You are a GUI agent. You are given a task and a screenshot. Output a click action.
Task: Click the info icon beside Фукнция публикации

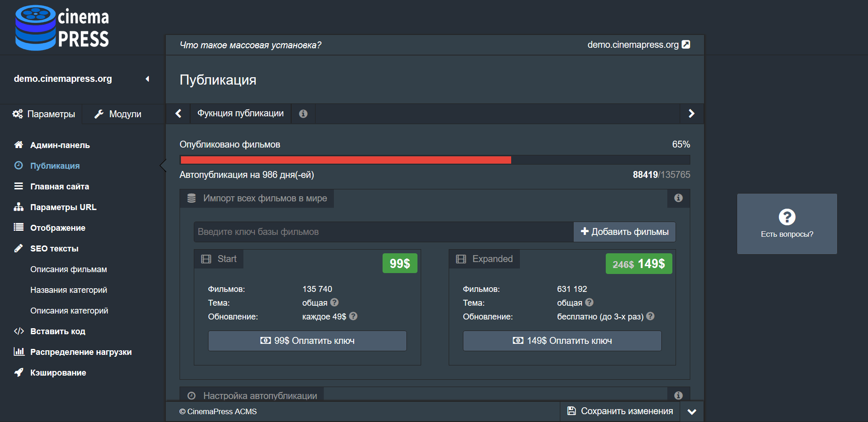pos(303,114)
